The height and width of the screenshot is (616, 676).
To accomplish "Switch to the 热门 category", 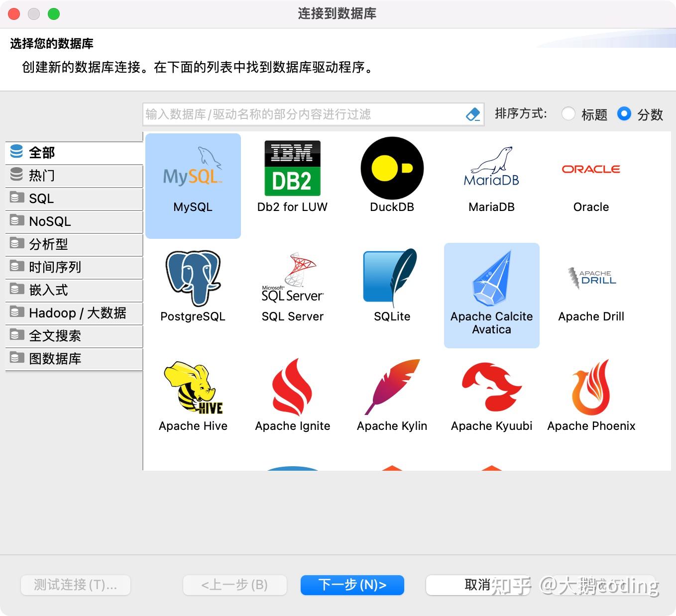I will (74, 176).
